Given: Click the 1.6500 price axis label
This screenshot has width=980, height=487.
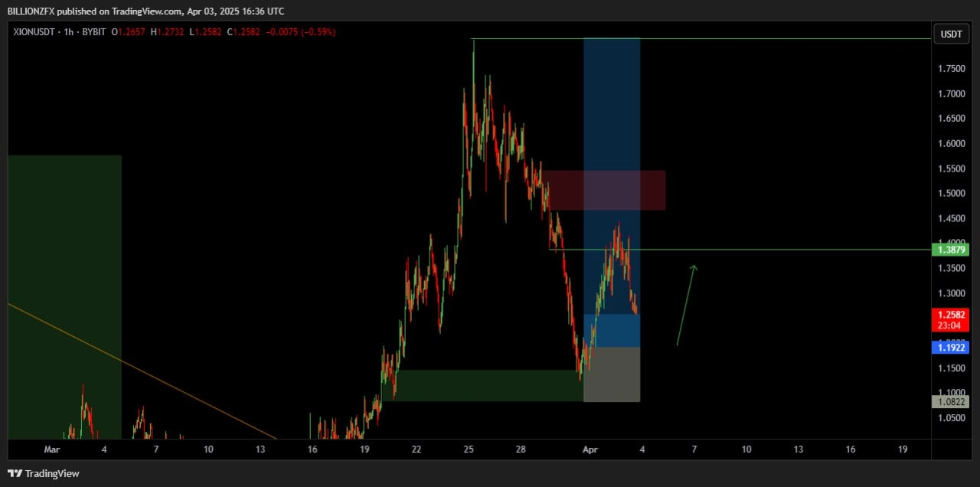Looking at the screenshot, I should pyautogui.click(x=951, y=119).
